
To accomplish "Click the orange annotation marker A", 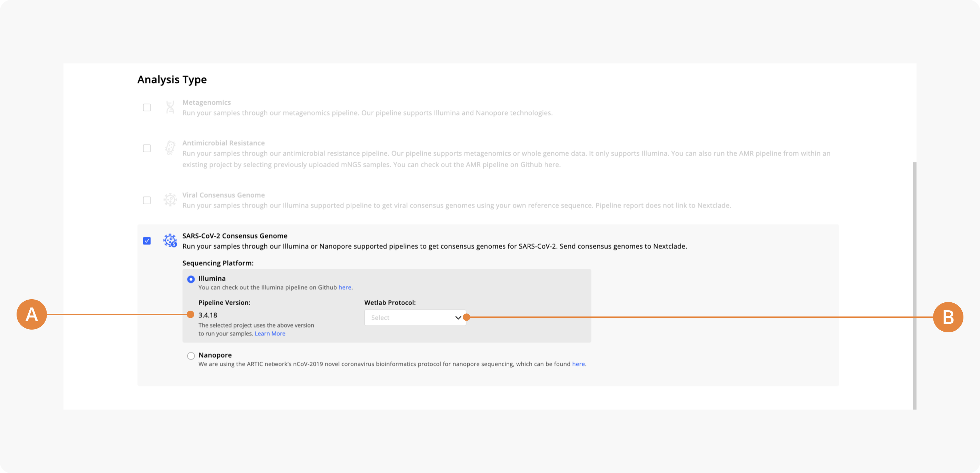I will point(32,314).
